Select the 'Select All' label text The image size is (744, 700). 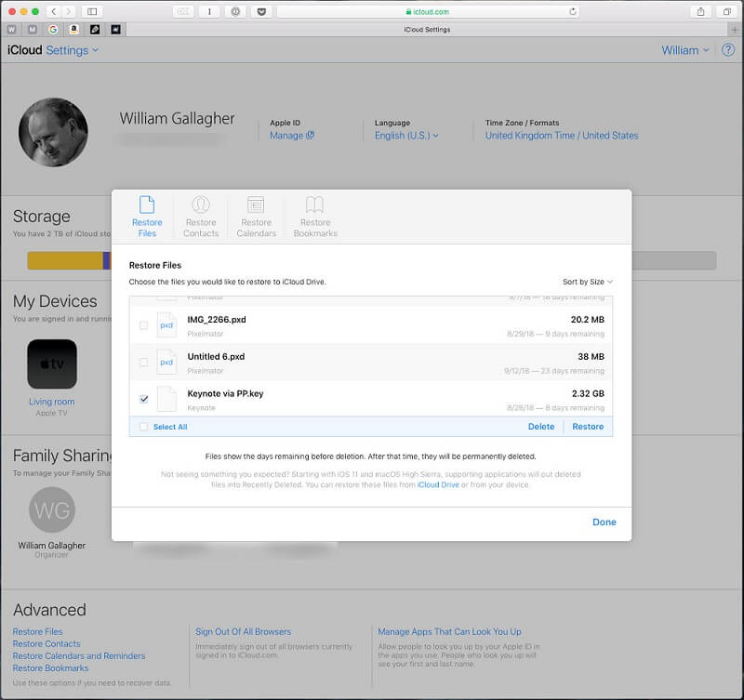tap(170, 427)
